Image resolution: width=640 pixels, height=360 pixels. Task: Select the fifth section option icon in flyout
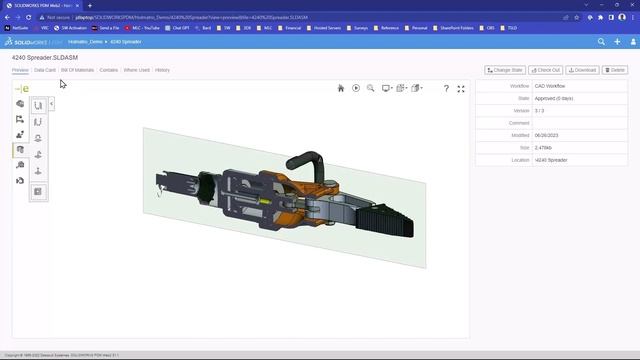pyautogui.click(x=38, y=171)
